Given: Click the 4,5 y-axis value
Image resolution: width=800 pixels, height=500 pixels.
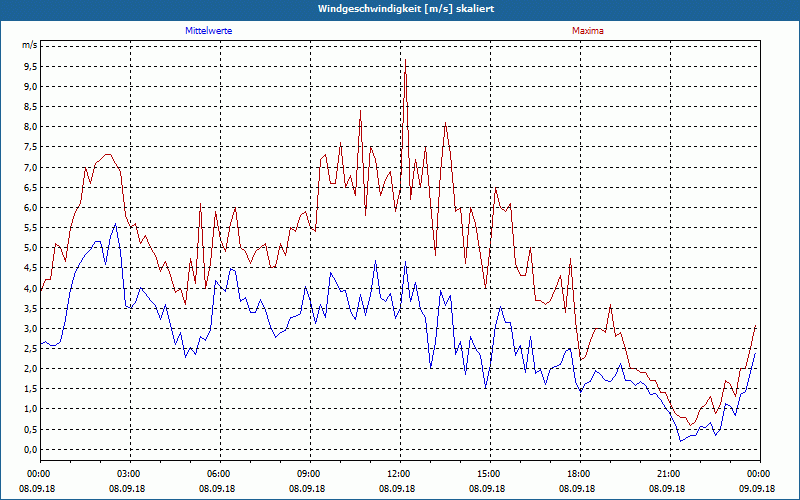Looking at the screenshot, I should (30, 268).
